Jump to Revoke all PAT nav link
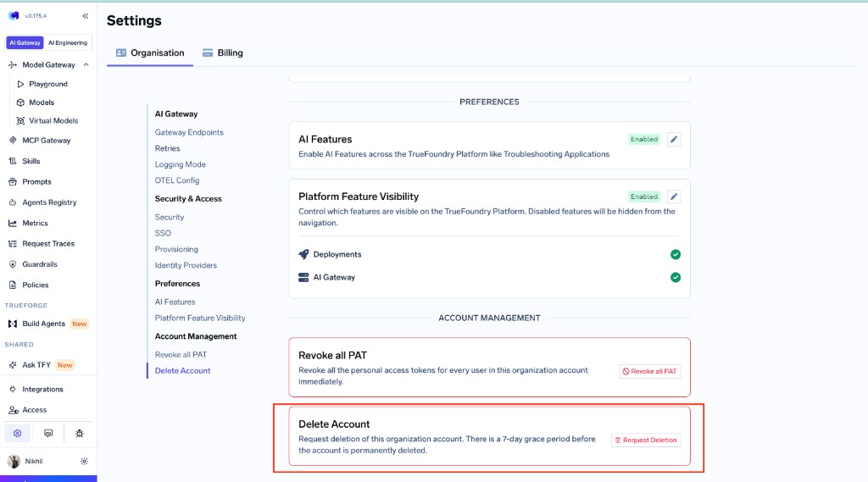This screenshot has height=482, width=868. click(181, 354)
